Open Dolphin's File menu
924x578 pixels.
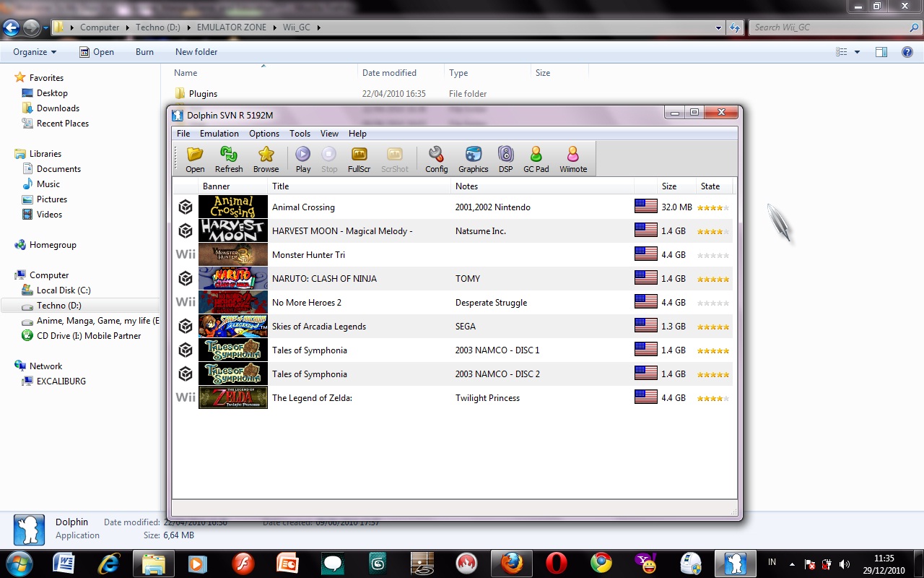(183, 134)
